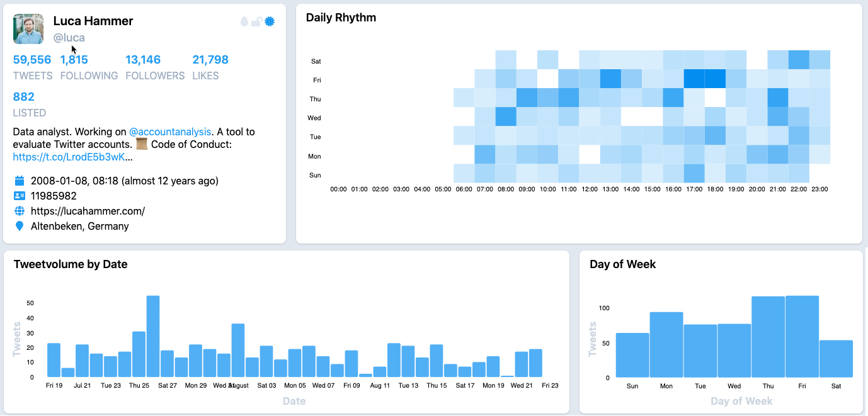The width and height of the screenshot is (868, 416).
Task: Click the Sun bar in Day of Week chart
Action: tap(632, 355)
